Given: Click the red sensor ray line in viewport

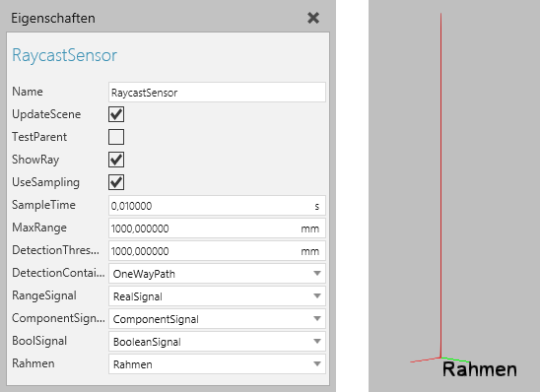Looking at the screenshot, I should [440, 186].
